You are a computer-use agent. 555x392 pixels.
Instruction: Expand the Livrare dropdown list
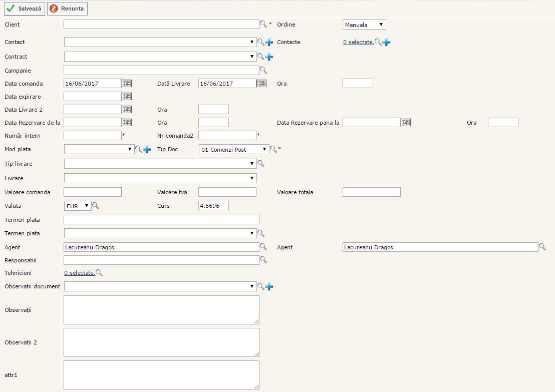[x=160, y=178]
